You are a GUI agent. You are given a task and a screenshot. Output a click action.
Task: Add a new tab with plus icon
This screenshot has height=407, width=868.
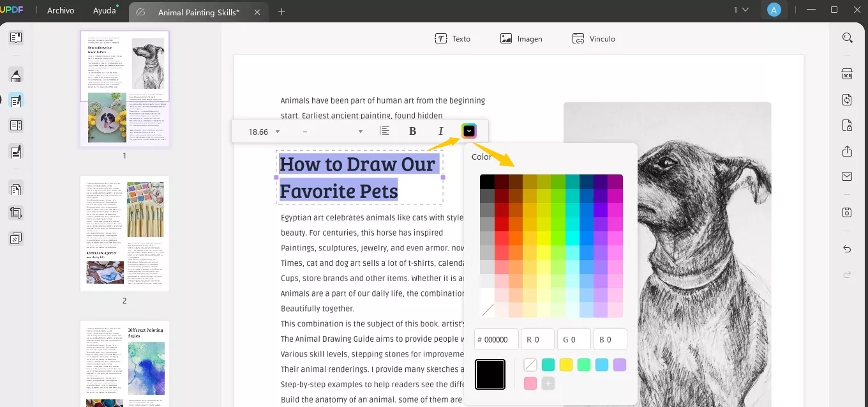click(281, 12)
